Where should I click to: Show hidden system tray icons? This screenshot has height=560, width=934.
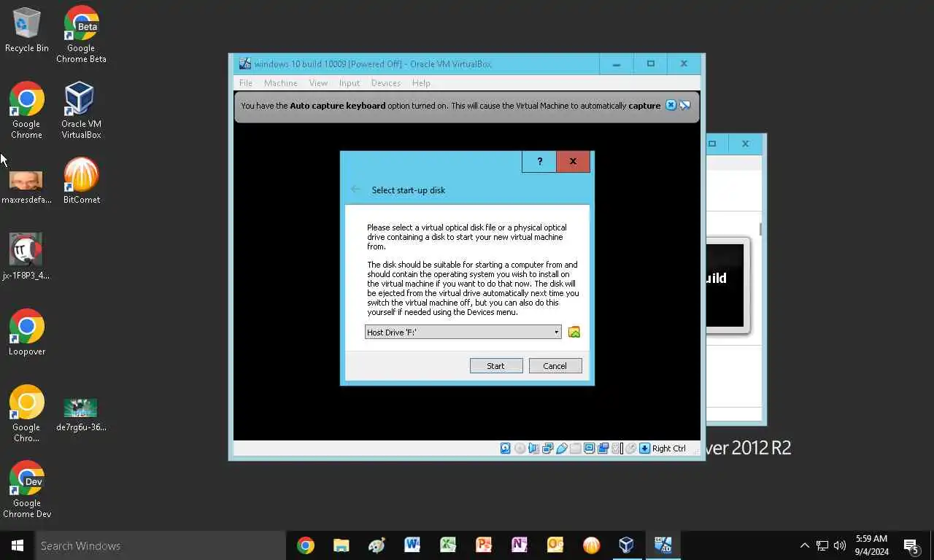tap(805, 545)
